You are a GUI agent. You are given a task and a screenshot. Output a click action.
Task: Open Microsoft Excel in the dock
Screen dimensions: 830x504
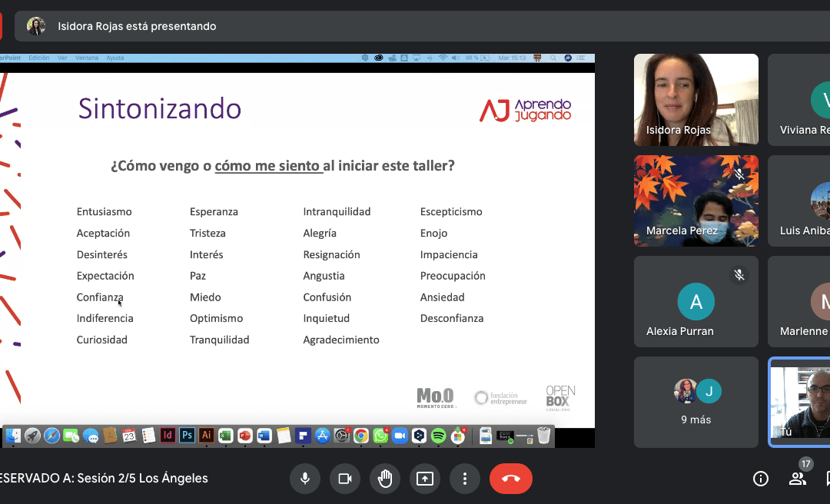[x=225, y=436]
